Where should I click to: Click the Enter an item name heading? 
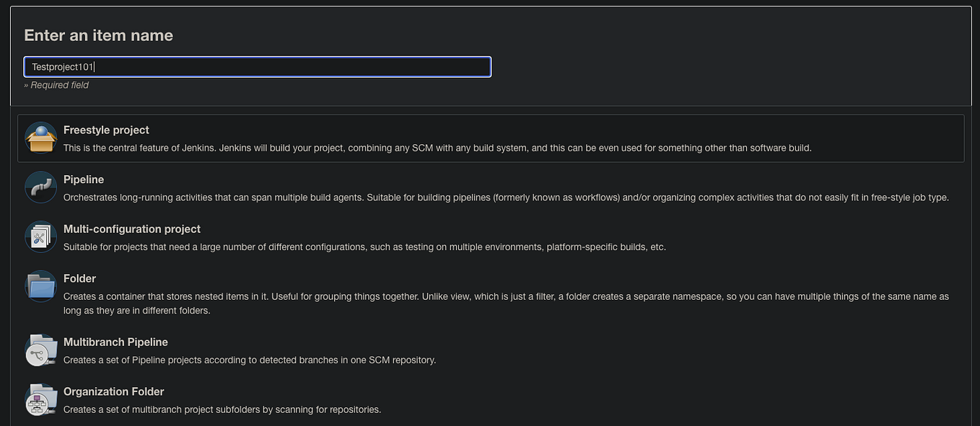[98, 35]
